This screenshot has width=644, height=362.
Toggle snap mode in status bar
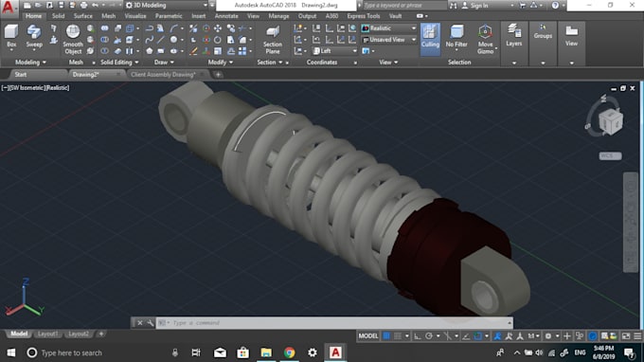coord(398,336)
